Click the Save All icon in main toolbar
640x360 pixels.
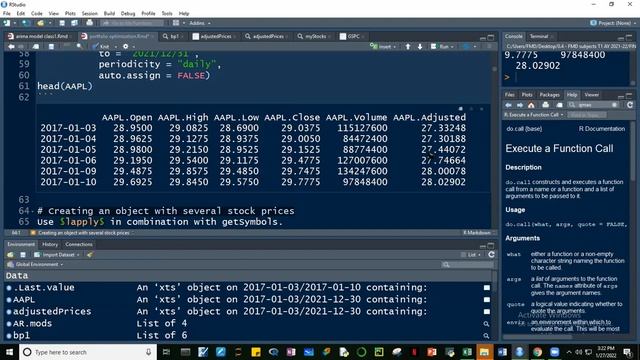(74, 23)
